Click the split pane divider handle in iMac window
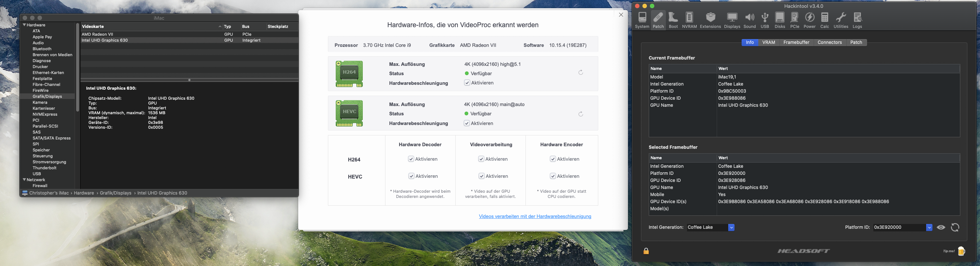 (189, 80)
